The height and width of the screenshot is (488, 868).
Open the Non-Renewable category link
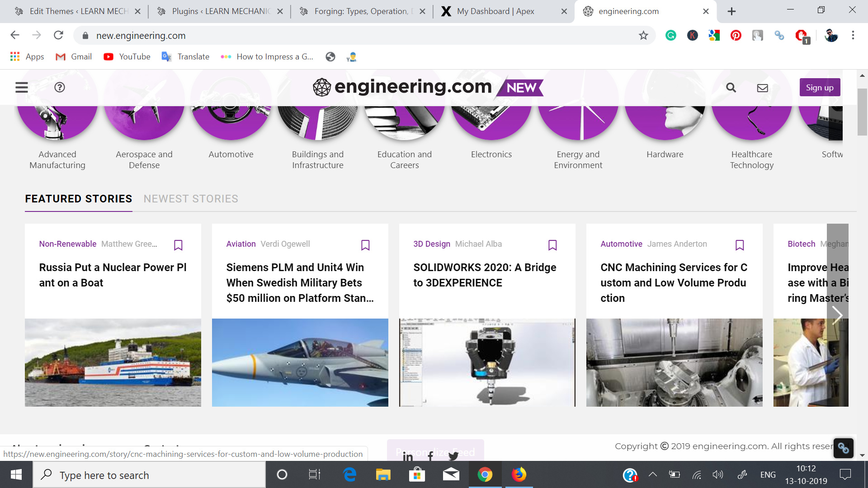click(x=68, y=244)
